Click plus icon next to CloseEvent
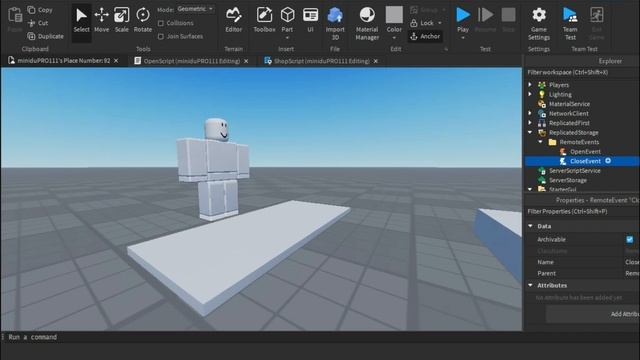Screen dimensions: 640x360 (608, 161)
